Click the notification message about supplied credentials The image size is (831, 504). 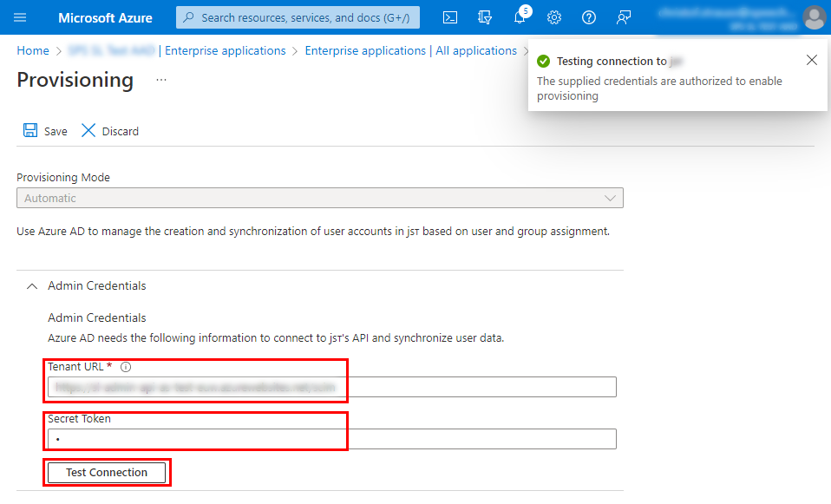[659, 88]
